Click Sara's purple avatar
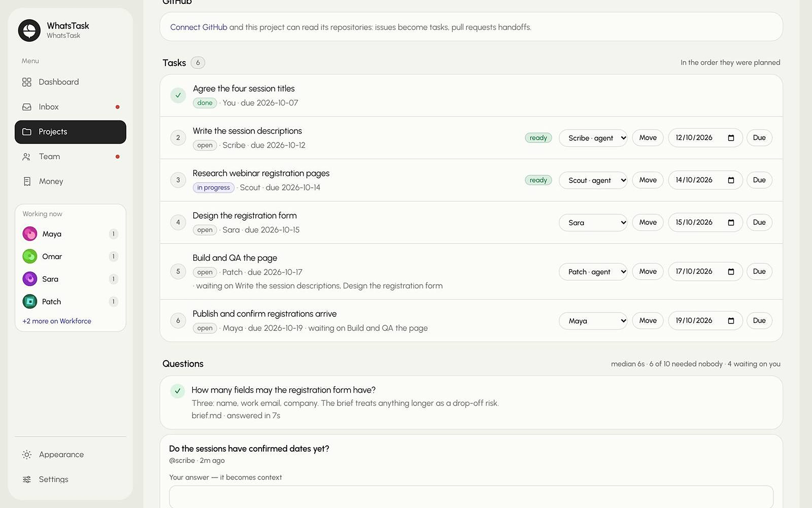 click(30, 279)
